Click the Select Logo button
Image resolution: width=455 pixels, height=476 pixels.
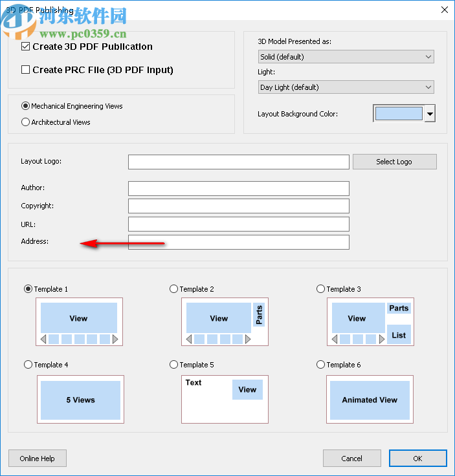(x=395, y=162)
